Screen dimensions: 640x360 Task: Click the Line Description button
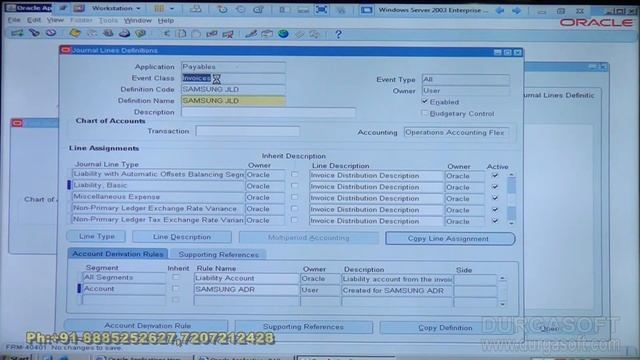click(182, 237)
